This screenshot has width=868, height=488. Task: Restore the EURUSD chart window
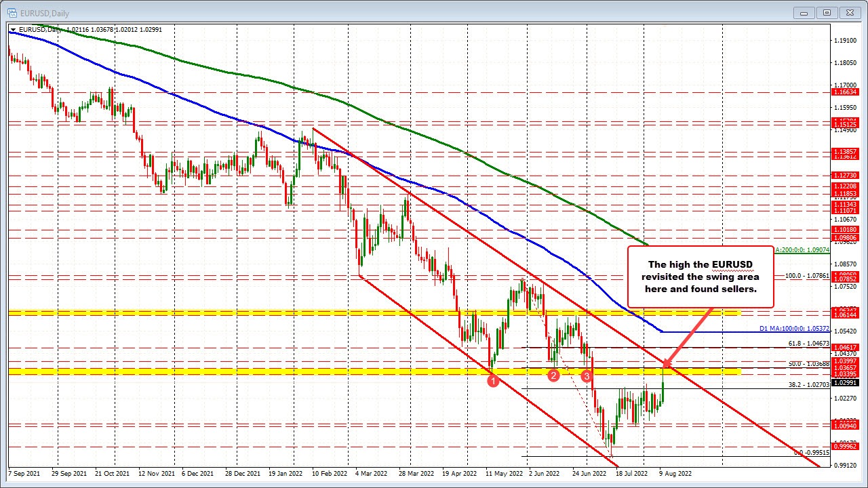point(827,12)
